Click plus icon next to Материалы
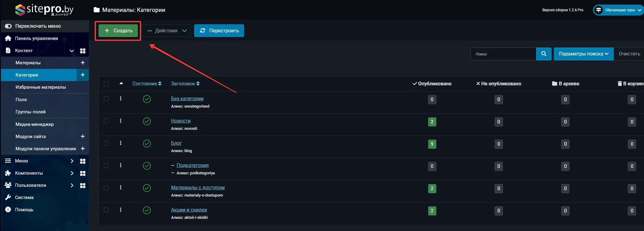 point(82,63)
